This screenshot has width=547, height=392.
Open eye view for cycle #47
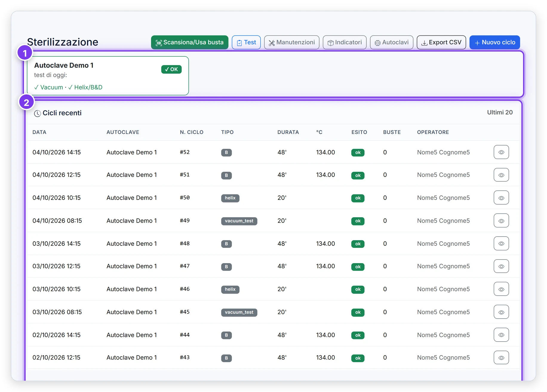(501, 266)
